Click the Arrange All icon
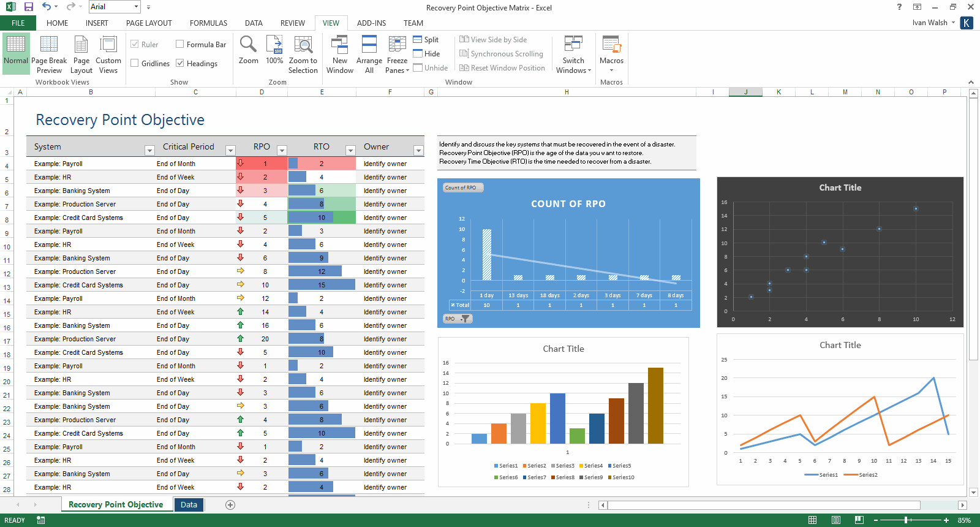This screenshot has height=527, width=980. 369,46
